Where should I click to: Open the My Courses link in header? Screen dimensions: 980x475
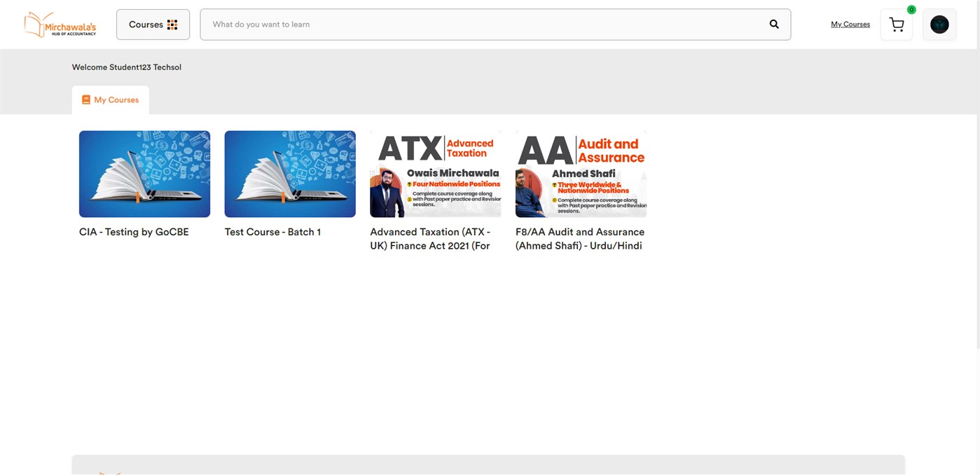(850, 25)
